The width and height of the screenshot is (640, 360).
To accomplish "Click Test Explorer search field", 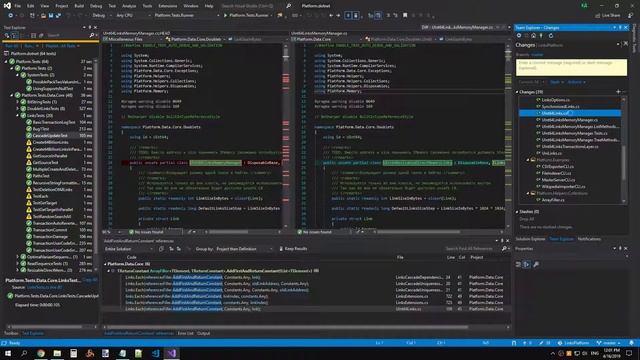I will tap(67, 36).
